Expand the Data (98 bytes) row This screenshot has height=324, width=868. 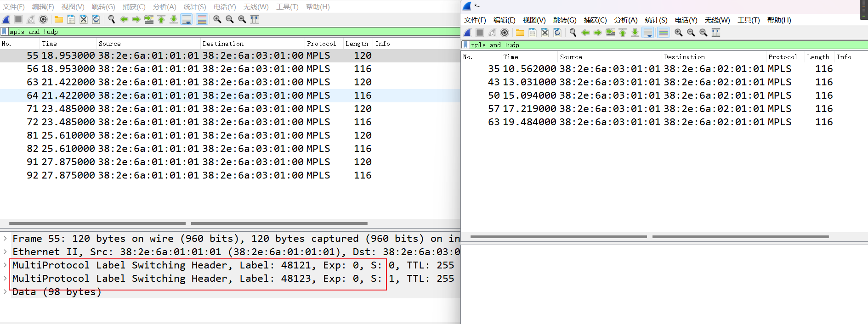[x=5, y=292]
